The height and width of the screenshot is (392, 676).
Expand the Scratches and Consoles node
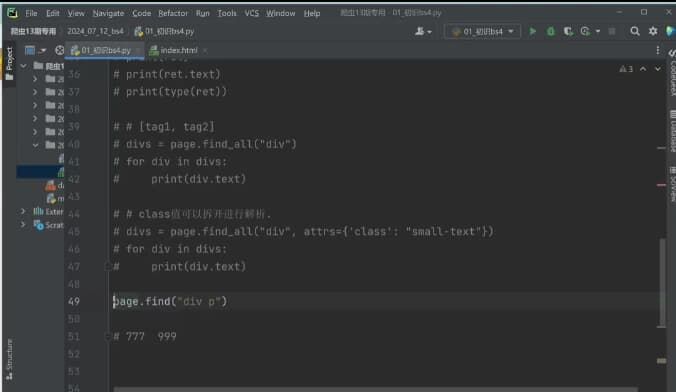click(x=23, y=225)
